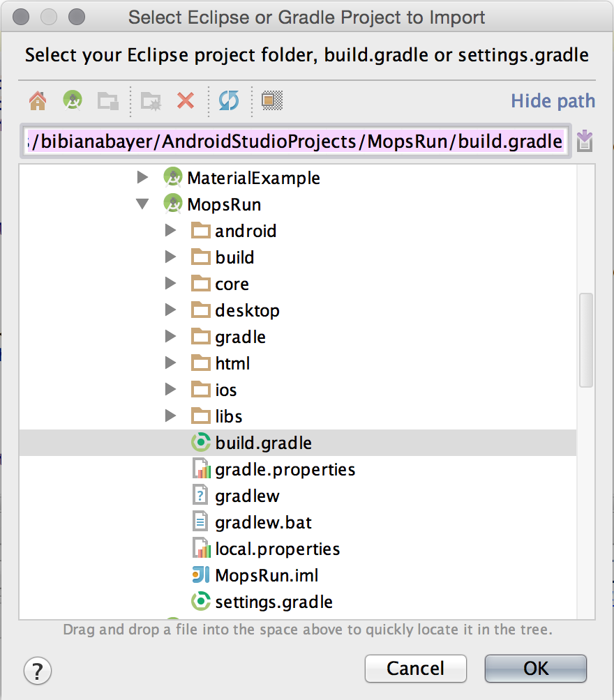Image resolution: width=614 pixels, height=700 pixels.
Task: Select the android folder name
Action: [246, 231]
